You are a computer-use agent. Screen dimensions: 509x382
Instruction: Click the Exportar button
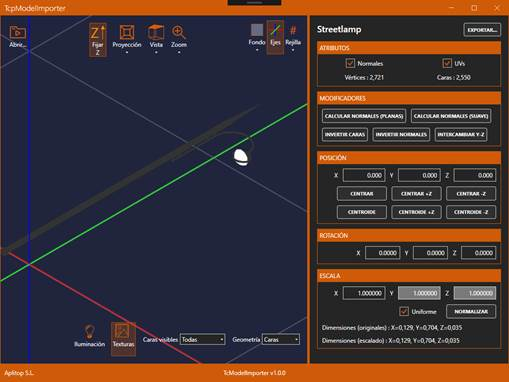482,30
